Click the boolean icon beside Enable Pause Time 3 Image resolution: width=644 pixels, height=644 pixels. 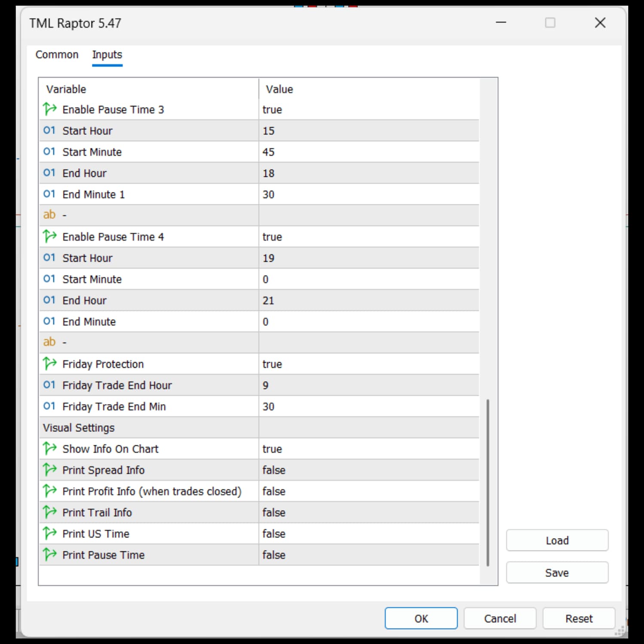tap(50, 109)
